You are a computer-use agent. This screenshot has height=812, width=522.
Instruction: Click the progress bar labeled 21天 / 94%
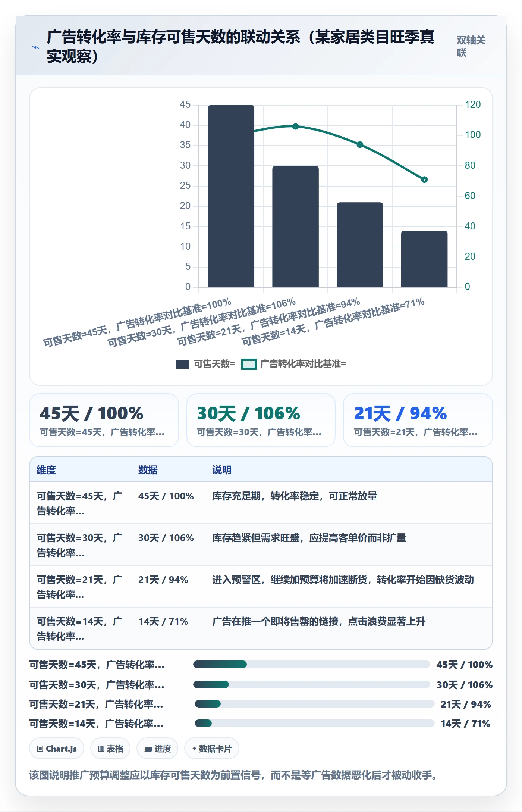click(x=314, y=704)
